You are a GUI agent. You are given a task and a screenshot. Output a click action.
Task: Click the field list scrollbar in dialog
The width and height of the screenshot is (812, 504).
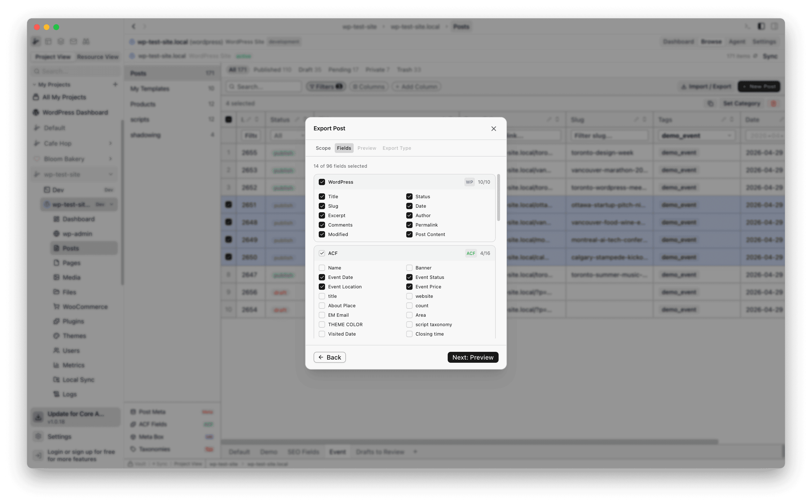click(499, 198)
